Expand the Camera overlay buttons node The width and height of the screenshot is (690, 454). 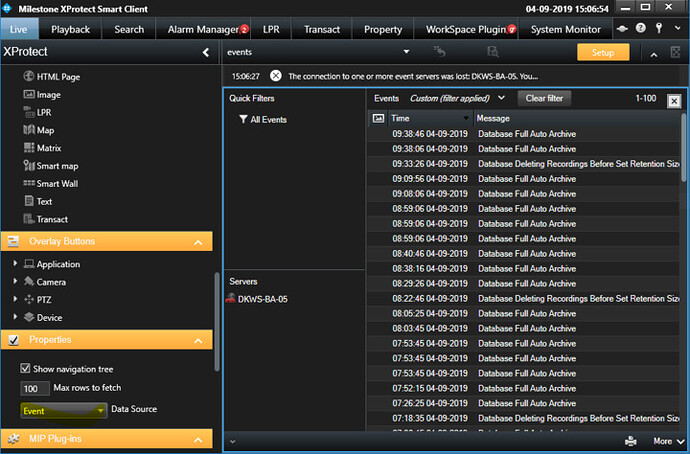15,282
